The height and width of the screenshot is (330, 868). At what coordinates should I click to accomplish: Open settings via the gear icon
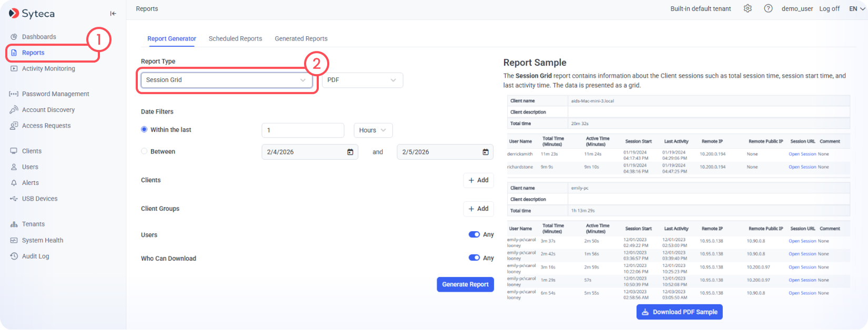tap(748, 8)
